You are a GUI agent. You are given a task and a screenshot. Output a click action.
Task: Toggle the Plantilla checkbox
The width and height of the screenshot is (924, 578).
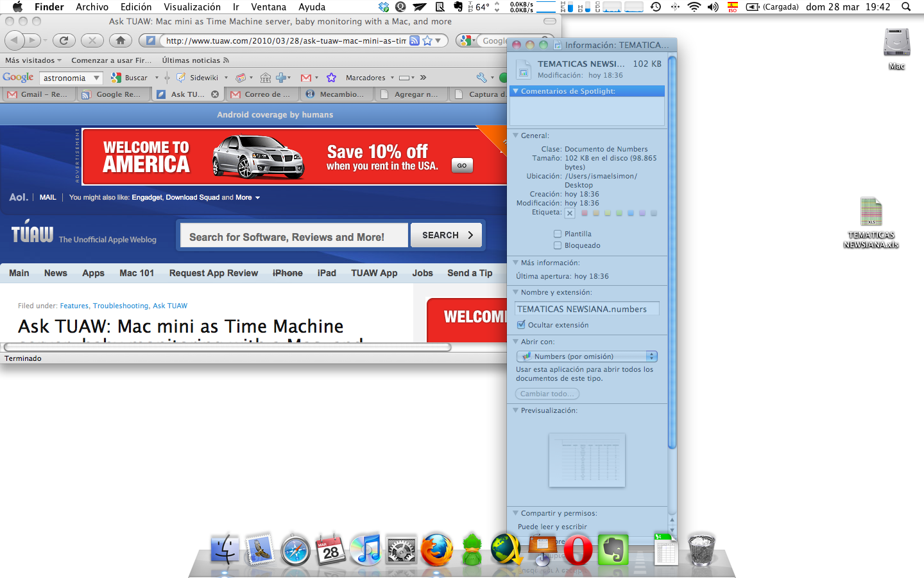pyautogui.click(x=558, y=234)
